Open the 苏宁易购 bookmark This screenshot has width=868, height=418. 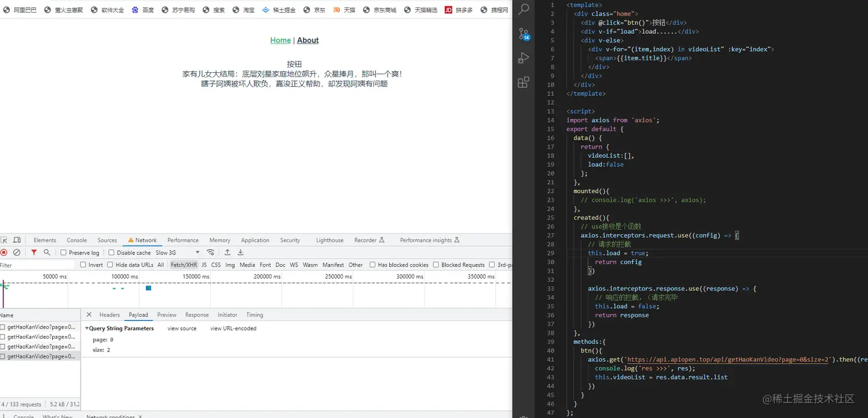[178, 10]
